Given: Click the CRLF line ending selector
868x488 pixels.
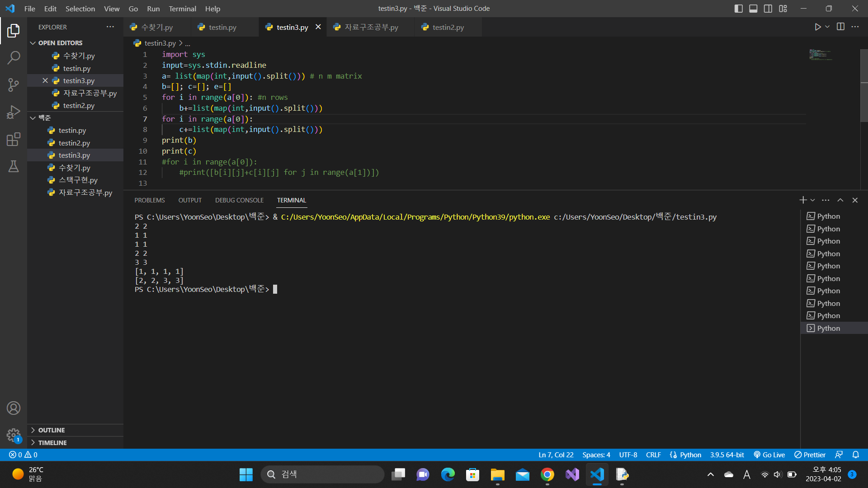Looking at the screenshot, I should (x=653, y=455).
